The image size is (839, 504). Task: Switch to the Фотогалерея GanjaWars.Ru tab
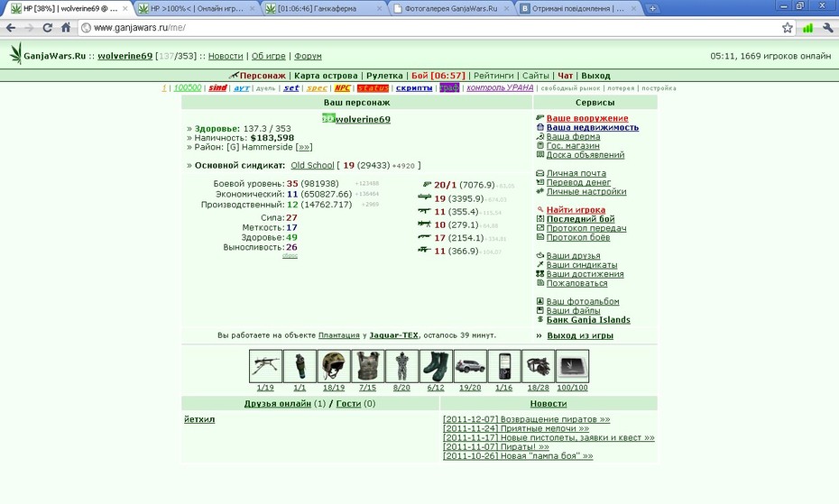[450, 8]
